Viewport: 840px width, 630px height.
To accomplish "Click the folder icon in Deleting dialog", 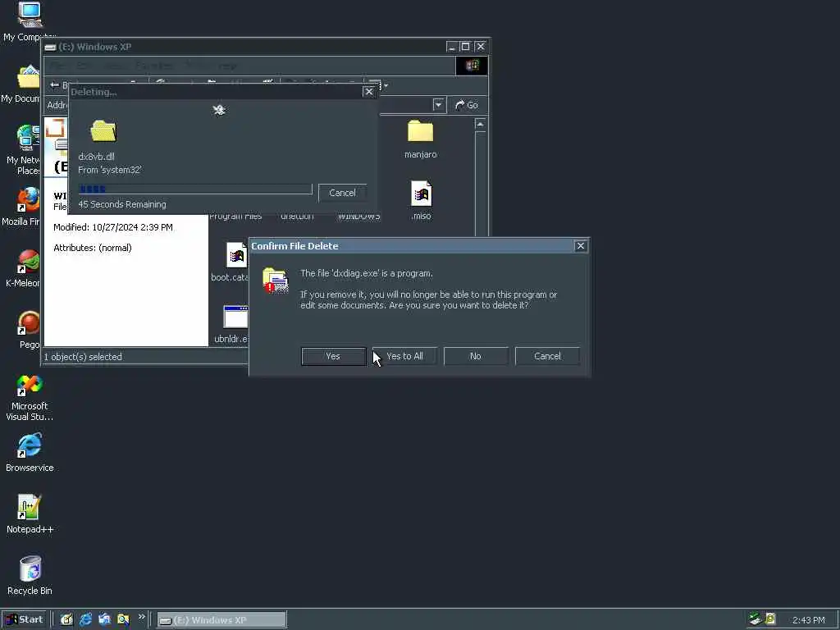I will point(103,130).
